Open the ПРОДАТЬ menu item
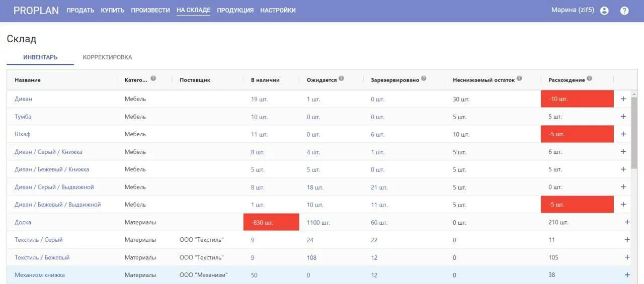644x284 pixels. coord(80,11)
